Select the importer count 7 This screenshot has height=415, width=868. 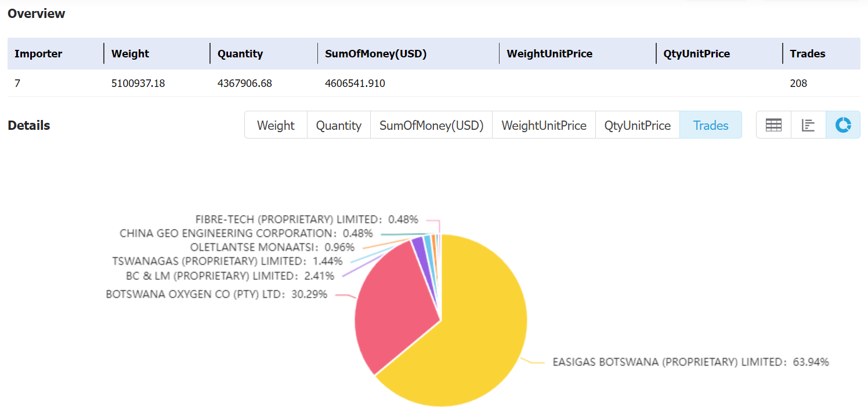coord(17,83)
